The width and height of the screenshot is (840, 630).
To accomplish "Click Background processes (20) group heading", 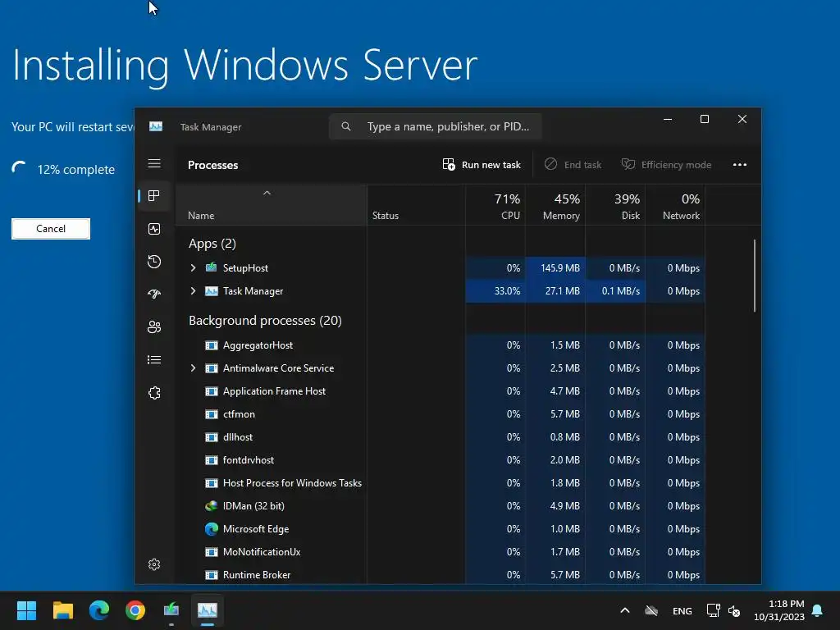I will [x=265, y=321].
